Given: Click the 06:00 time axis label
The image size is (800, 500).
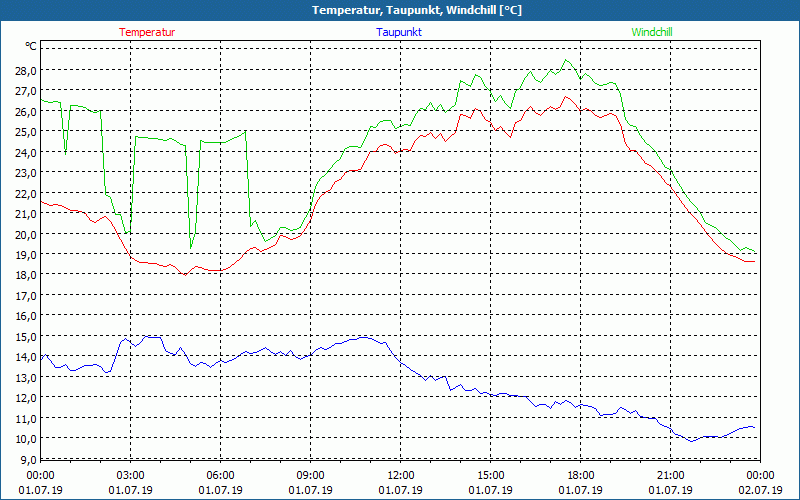Looking at the screenshot, I should point(220,476).
